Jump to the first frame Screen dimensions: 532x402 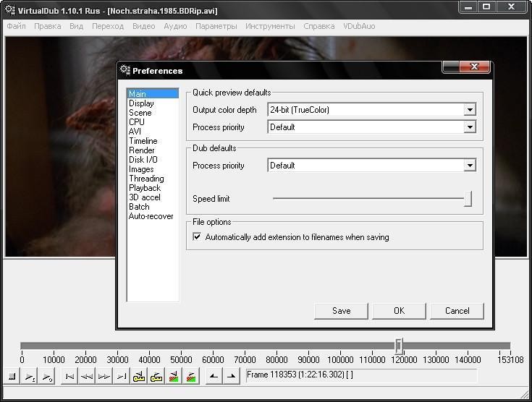coord(69,376)
